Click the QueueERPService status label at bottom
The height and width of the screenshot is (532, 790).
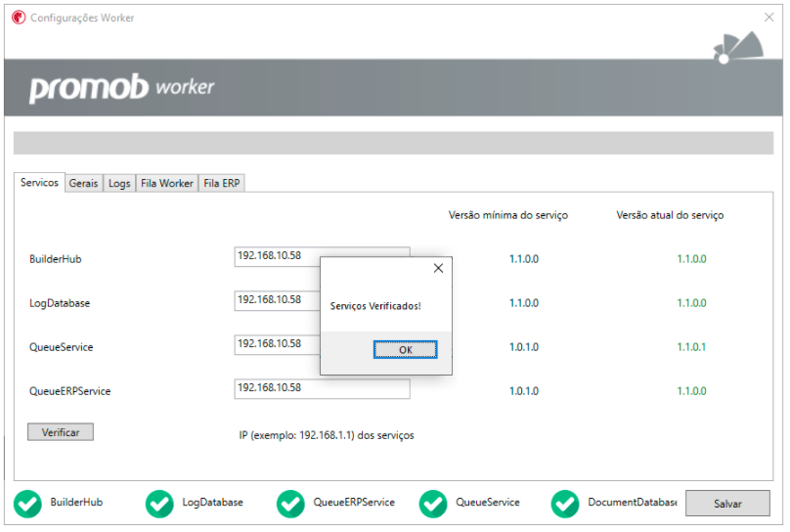point(354,503)
